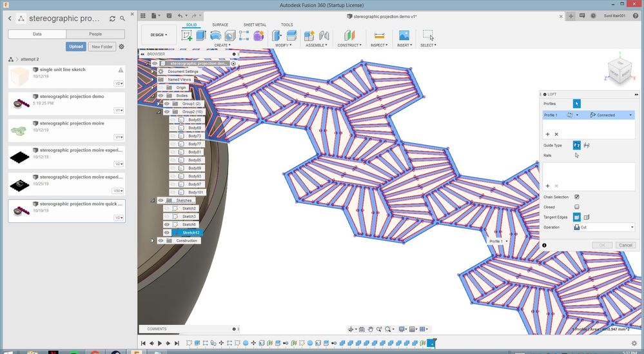Click the Profiles selection arrow in Loft
Screen dimensions: 644x354
577,104
